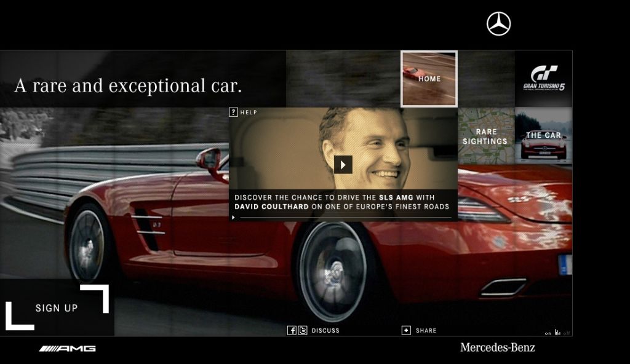This screenshot has height=364, width=630.
Task: Select the Home navigation tile
Action: pos(429,79)
